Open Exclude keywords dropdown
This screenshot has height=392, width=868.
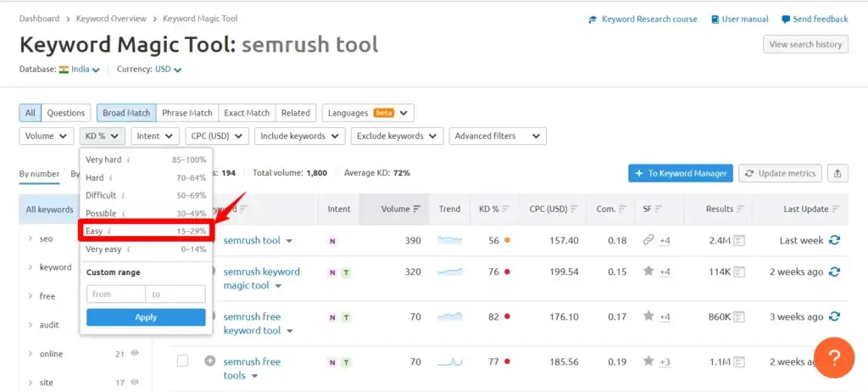[397, 136]
